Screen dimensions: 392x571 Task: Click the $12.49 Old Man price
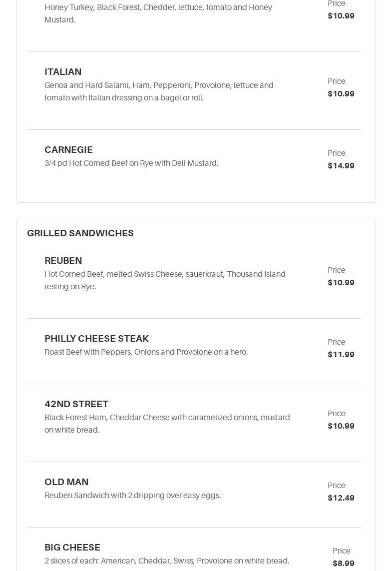pyautogui.click(x=341, y=498)
